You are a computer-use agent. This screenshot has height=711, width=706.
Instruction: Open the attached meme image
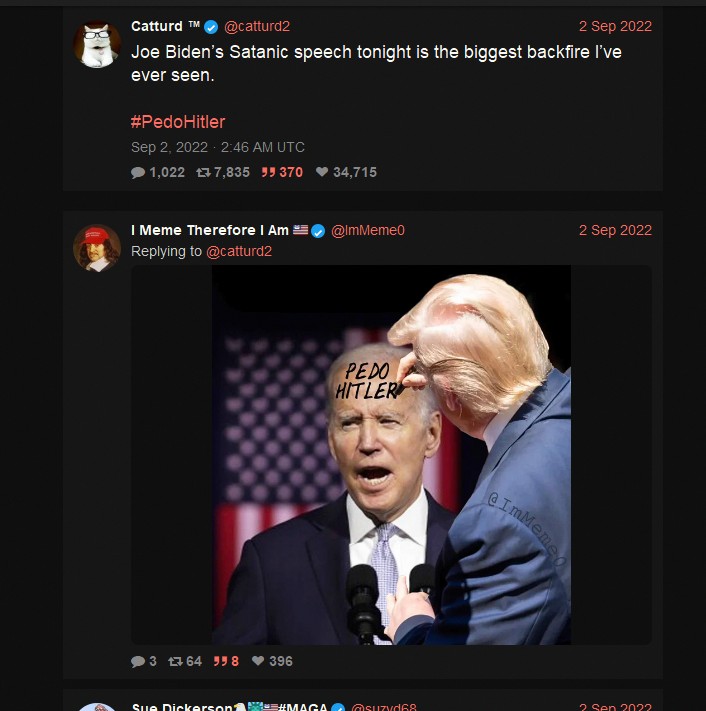tap(391, 455)
